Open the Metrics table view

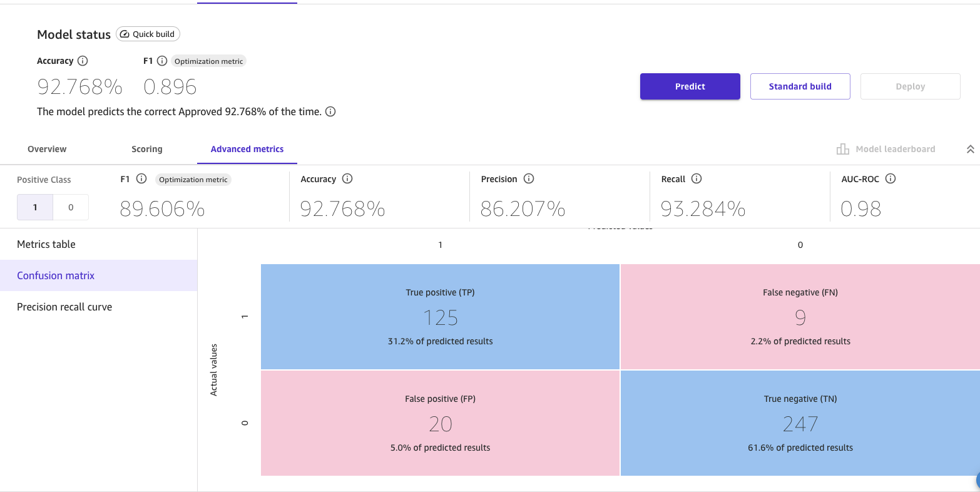coord(46,244)
